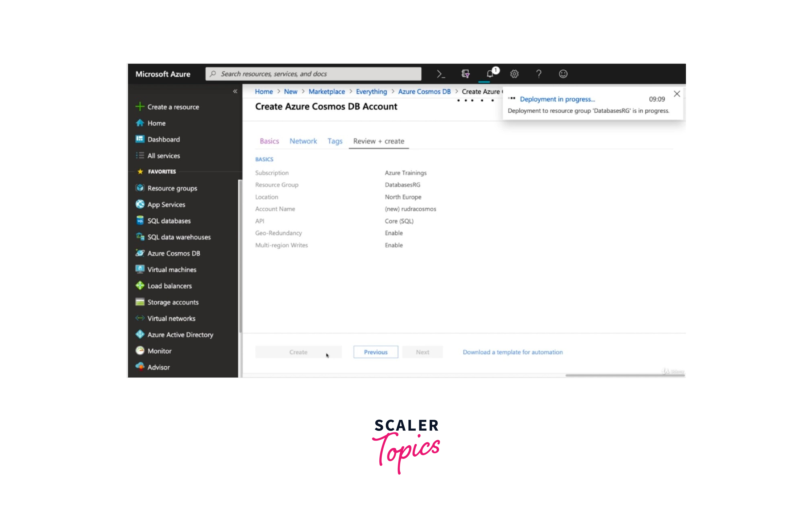Open Resource groups from favorites
The width and height of the screenshot is (812, 518).
[x=172, y=188]
